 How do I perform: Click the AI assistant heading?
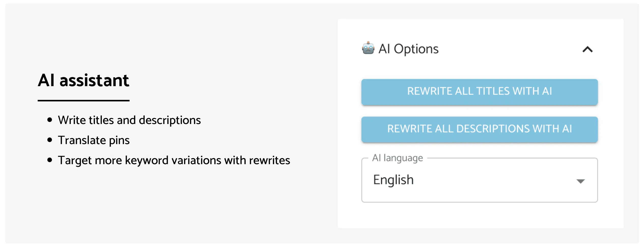(83, 80)
